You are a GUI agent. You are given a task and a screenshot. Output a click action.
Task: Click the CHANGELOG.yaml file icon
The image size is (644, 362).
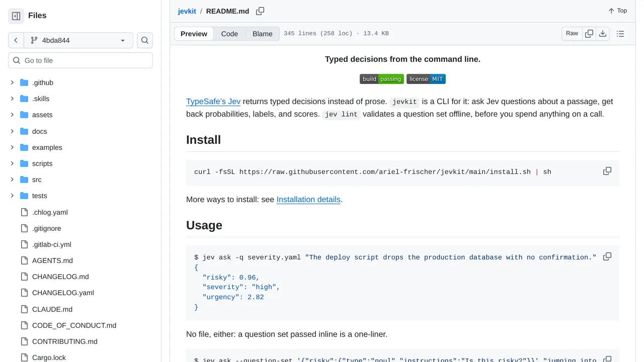pyautogui.click(x=24, y=293)
